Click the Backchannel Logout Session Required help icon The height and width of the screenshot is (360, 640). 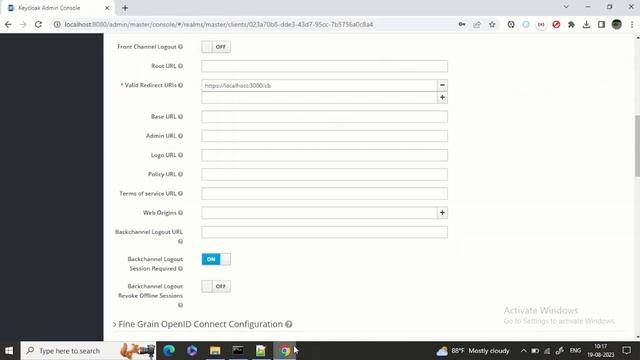[x=180, y=269]
